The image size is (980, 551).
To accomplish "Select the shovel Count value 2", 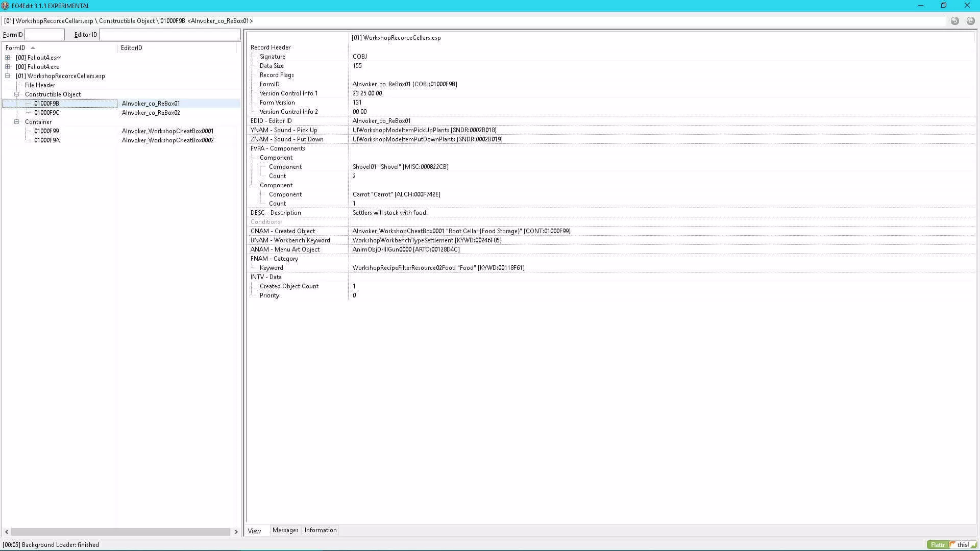I will click(354, 176).
